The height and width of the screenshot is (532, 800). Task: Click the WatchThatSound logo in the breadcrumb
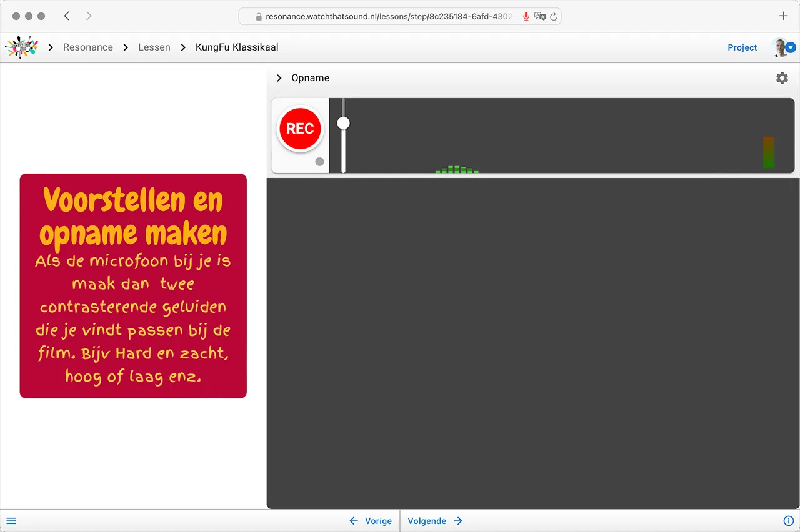[21, 47]
